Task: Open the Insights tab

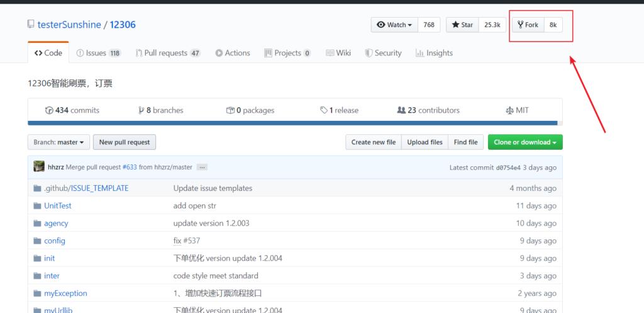Action: (434, 53)
